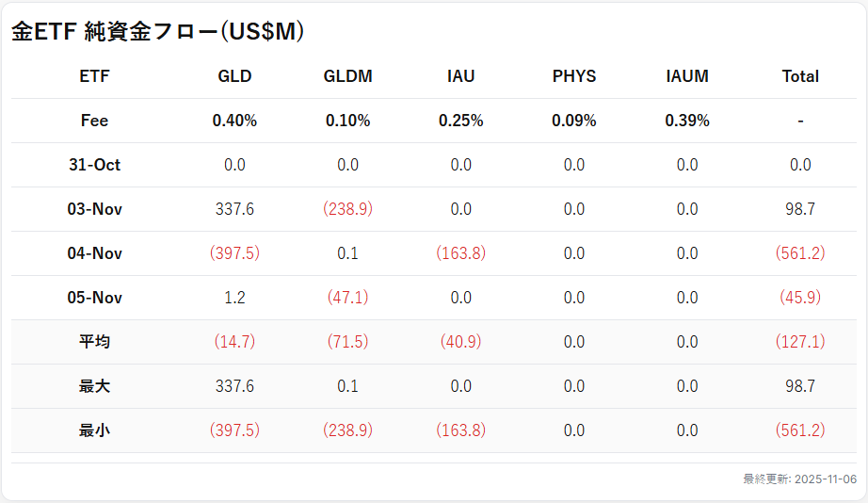The height and width of the screenshot is (503, 868).
Task: Click the GLD 0.40% fee cell
Action: point(234,121)
